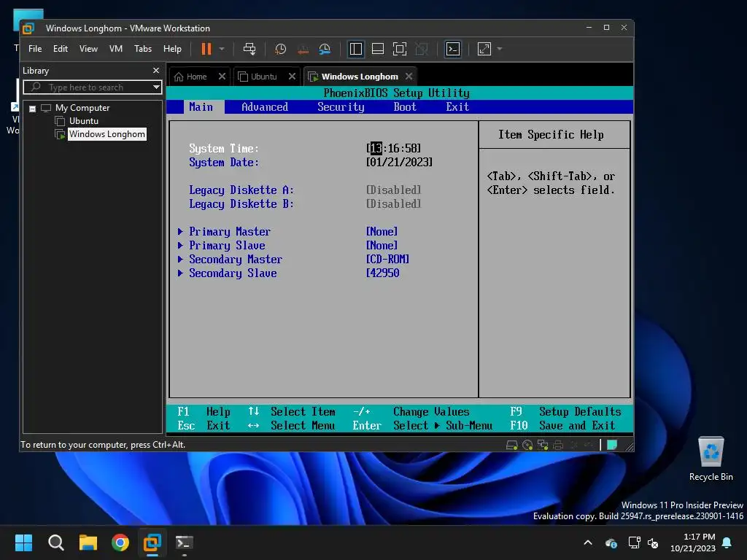
Task: Open the File menu
Action: [x=35, y=49]
